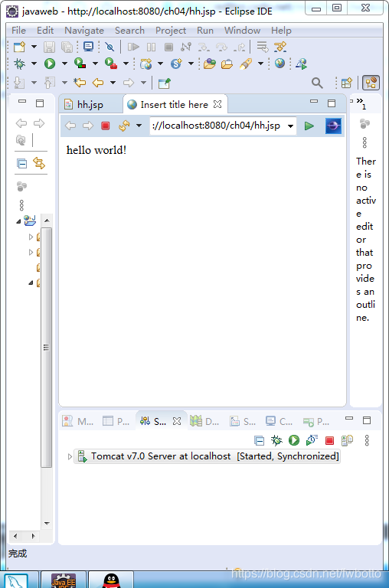
Task: Click the Save disk icon
Action: (49, 47)
